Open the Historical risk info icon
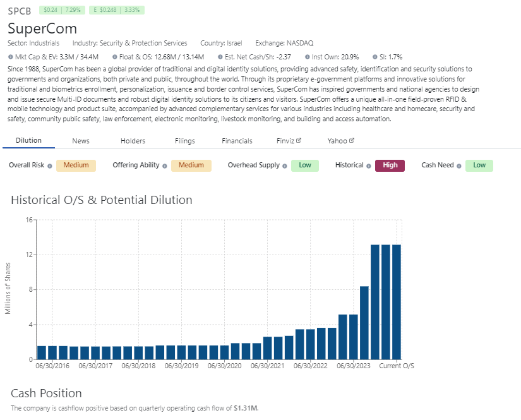521x420 pixels. 370,165
